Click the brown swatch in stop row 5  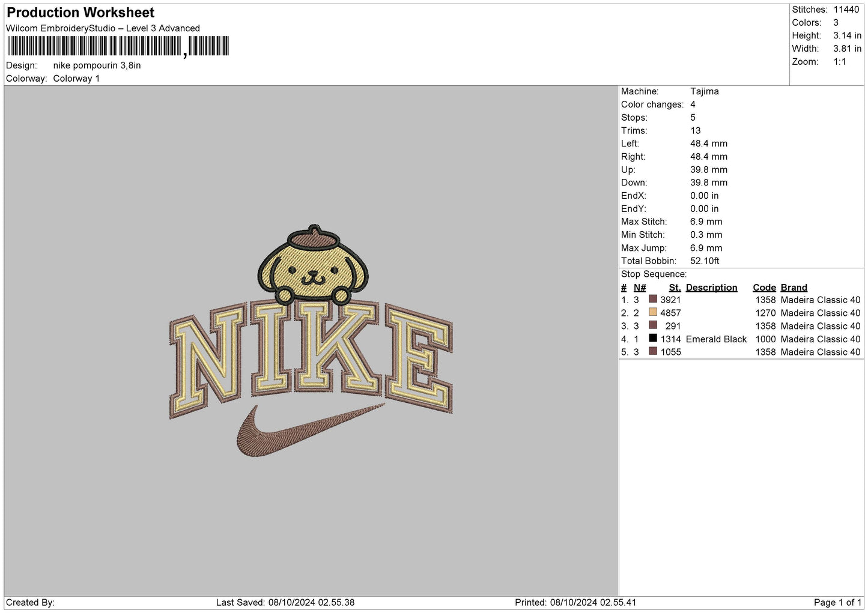coord(653,351)
